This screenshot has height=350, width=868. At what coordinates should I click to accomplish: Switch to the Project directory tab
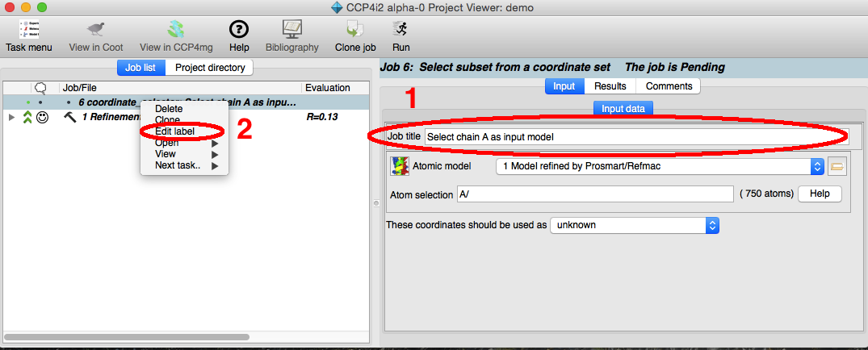pyautogui.click(x=210, y=68)
